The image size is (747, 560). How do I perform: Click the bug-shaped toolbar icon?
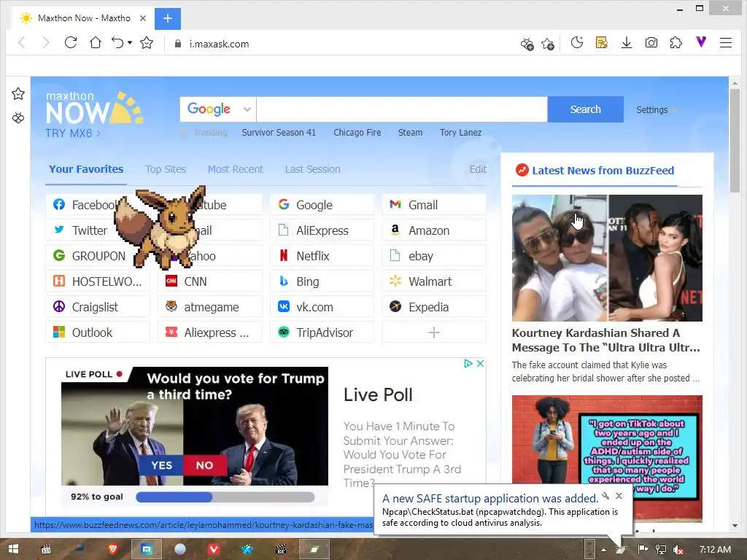[x=527, y=44]
